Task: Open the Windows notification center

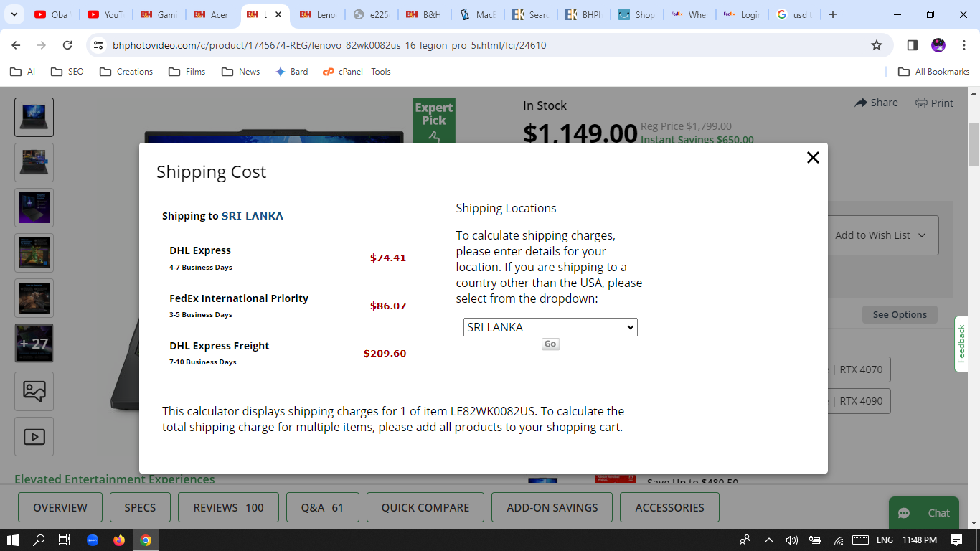Action: pyautogui.click(x=956, y=540)
